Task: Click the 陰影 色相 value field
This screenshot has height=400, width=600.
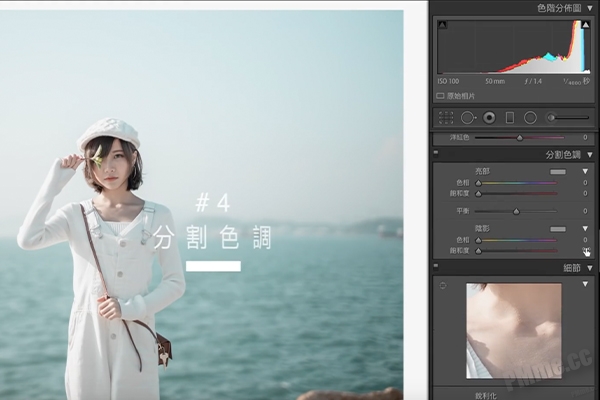Action: (x=585, y=240)
